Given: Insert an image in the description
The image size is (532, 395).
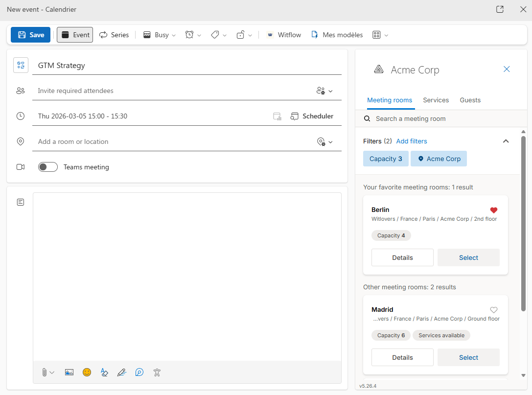Looking at the screenshot, I should click(x=69, y=372).
